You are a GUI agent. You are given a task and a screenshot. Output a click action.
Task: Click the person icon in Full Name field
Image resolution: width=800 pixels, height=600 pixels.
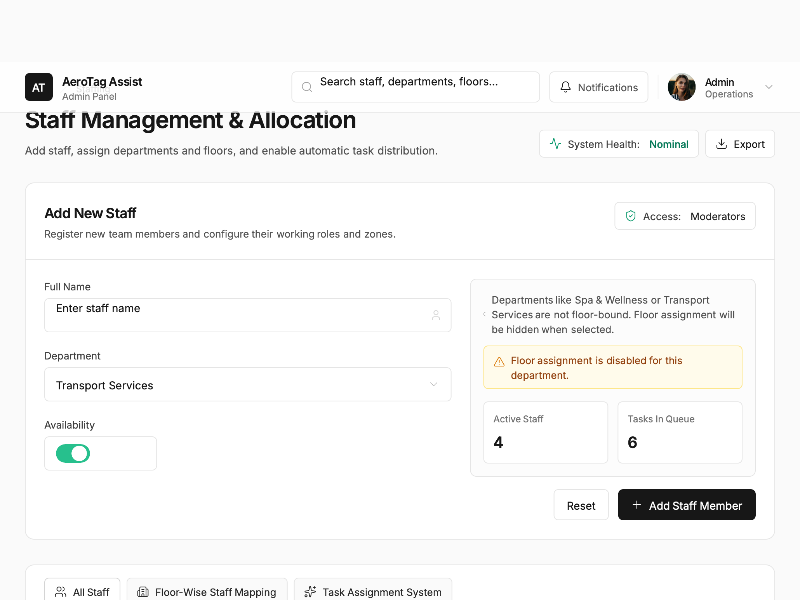click(x=435, y=315)
